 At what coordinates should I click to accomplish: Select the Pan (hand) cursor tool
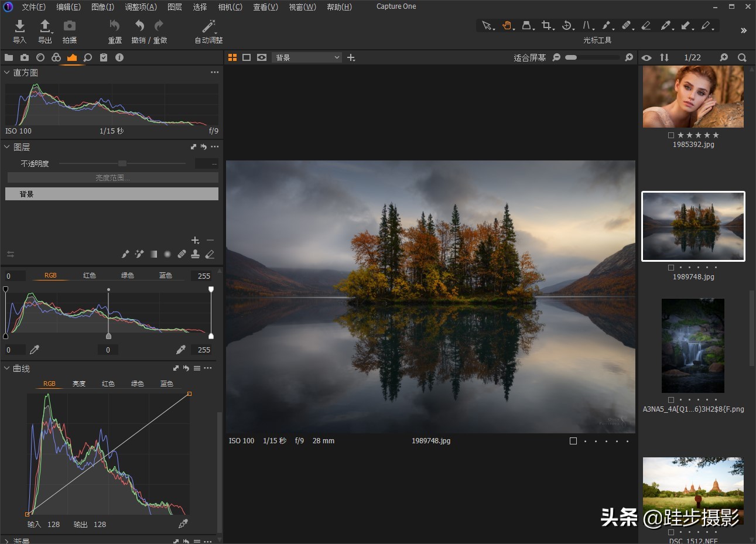tap(508, 26)
